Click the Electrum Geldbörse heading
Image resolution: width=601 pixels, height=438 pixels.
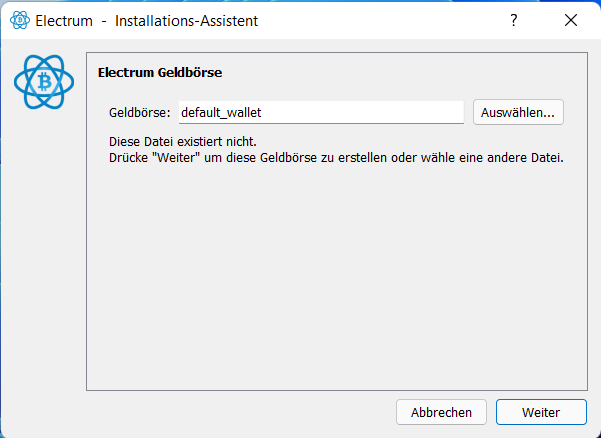[160, 72]
